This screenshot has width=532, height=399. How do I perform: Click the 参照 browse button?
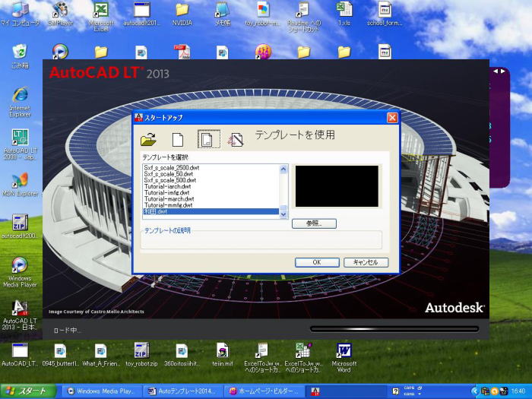pos(314,223)
